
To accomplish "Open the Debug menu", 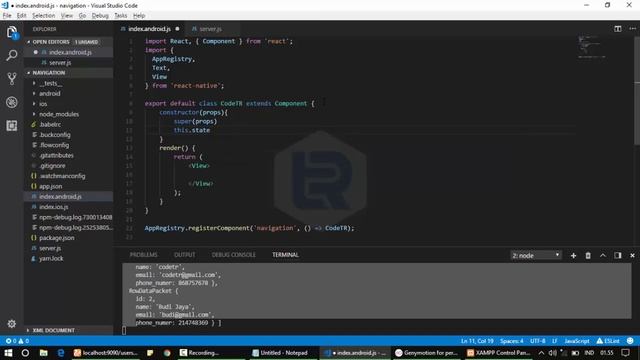I will 100,16.
